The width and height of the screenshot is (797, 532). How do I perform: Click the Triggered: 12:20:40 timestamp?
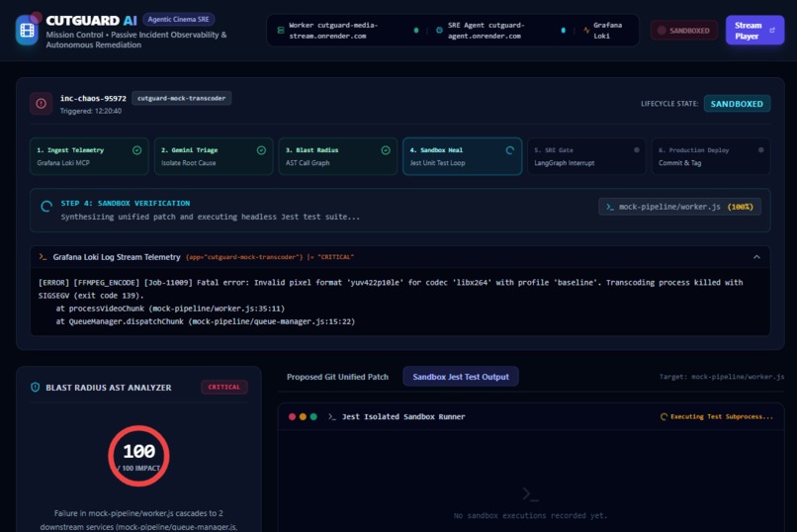coord(91,112)
